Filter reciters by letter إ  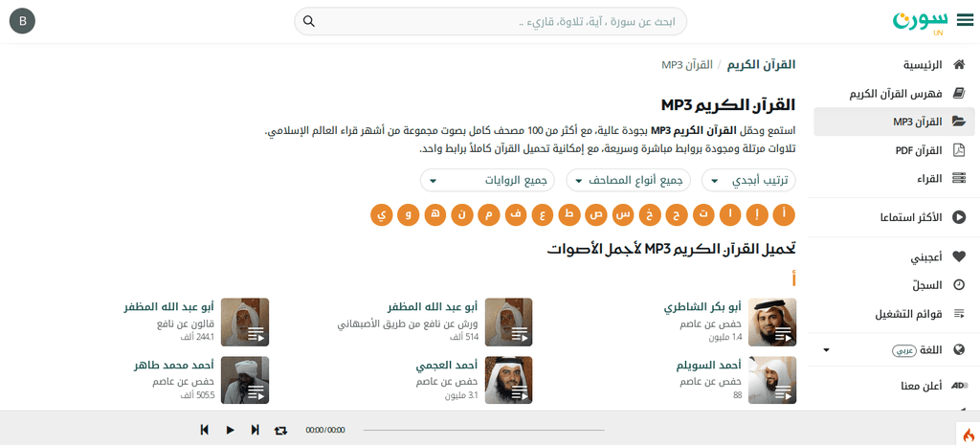pos(758,215)
